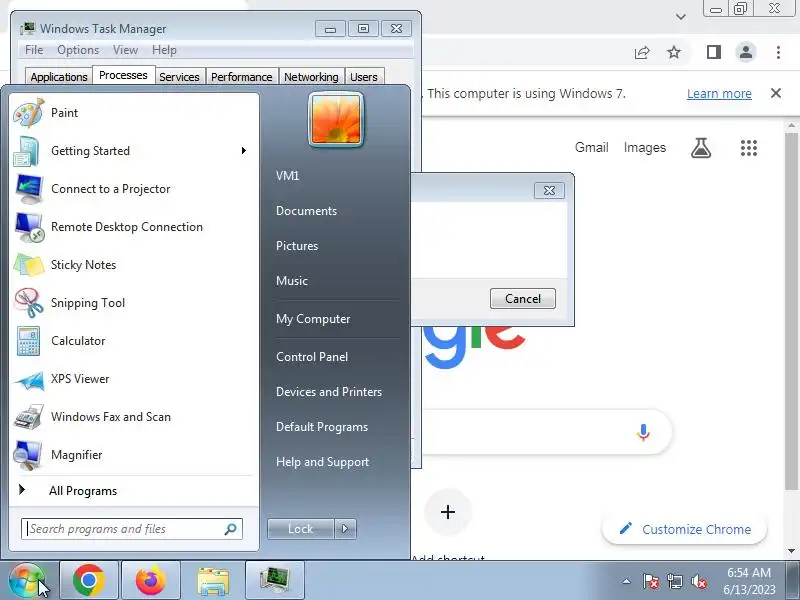The image size is (800, 600).
Task: Switch to Processes tab in Task Manager
Action: [123, 75]
